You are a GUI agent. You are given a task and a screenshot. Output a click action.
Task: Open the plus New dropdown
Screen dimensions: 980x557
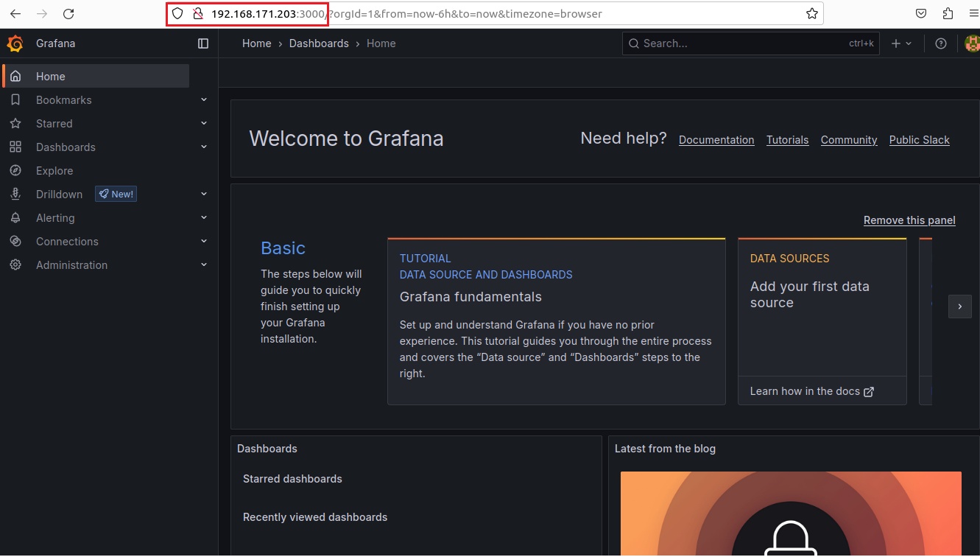point(901,43)
